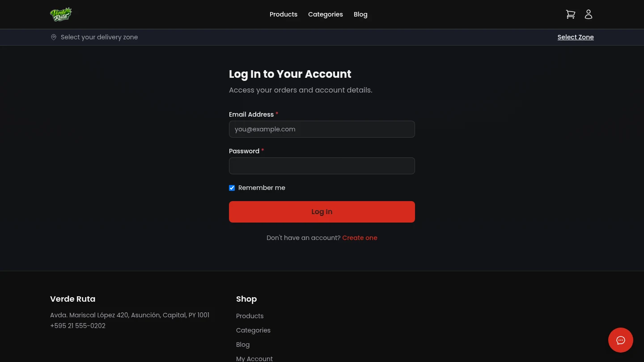Expand the delivery zone selector
Image resolution: width=644 pixels, height=362 pixels.
[576, 37]
